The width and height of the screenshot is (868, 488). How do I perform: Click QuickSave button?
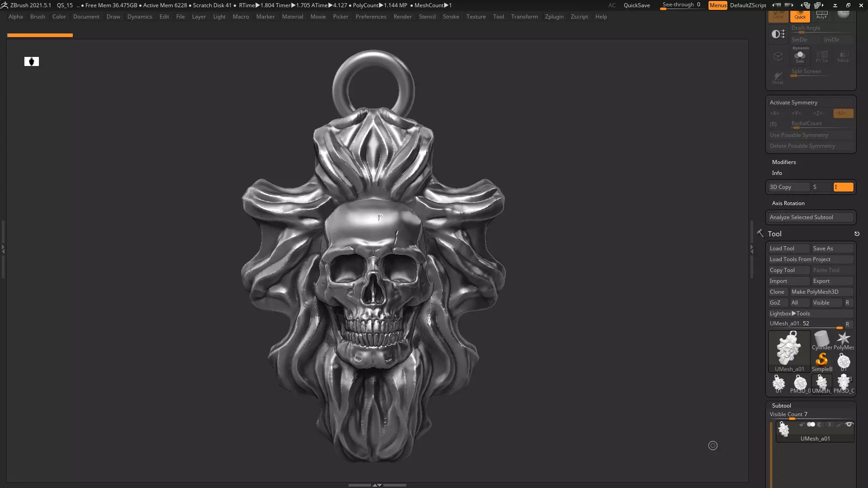[x=637, y=5]
